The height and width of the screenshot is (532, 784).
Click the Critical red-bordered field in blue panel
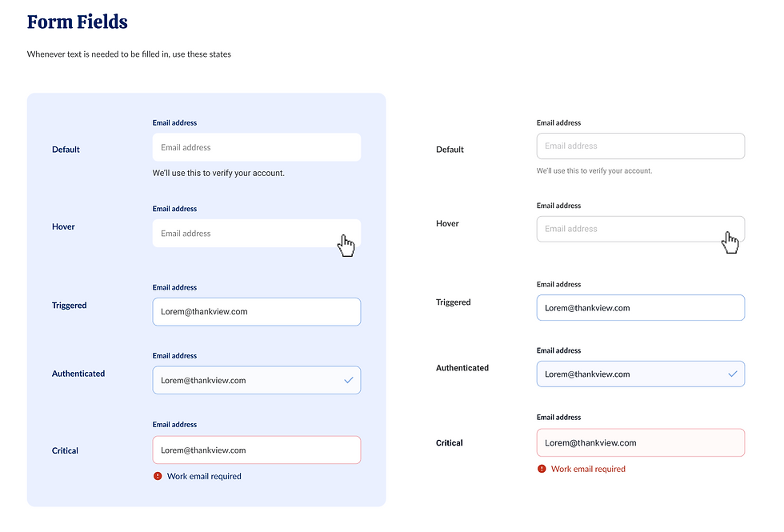tap(257, 450)
